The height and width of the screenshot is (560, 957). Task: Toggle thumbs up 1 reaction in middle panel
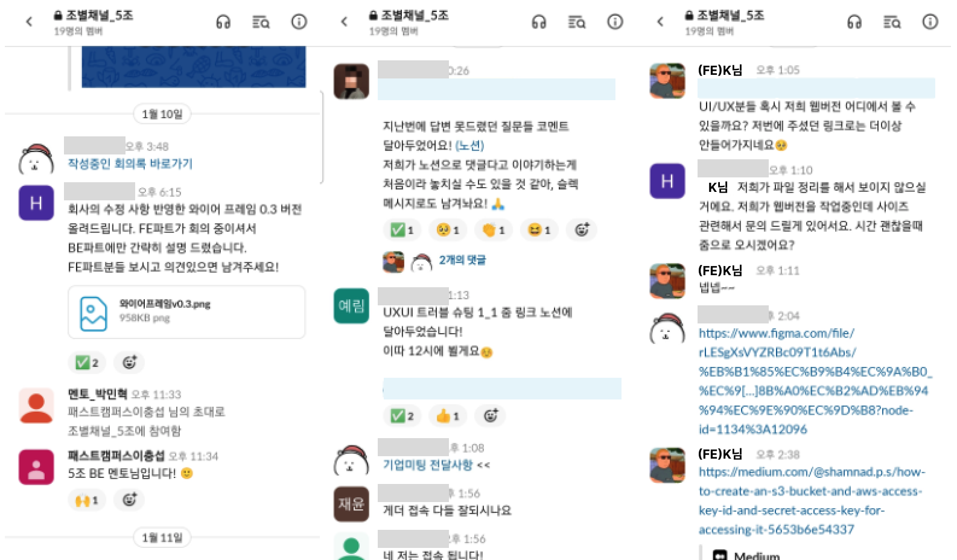click(448, 416)
